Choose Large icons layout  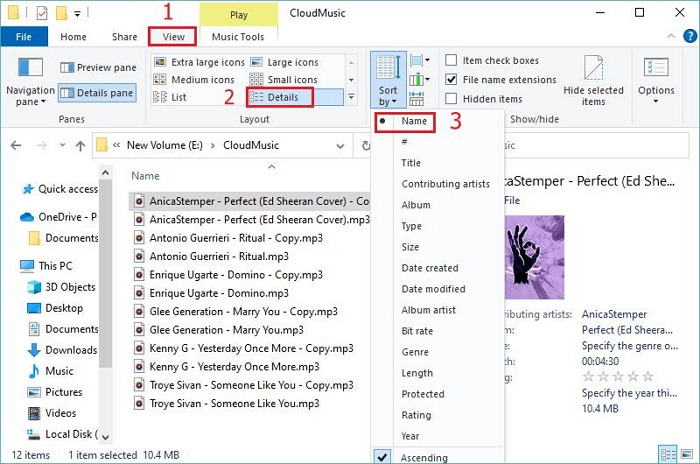click(284, 62)
